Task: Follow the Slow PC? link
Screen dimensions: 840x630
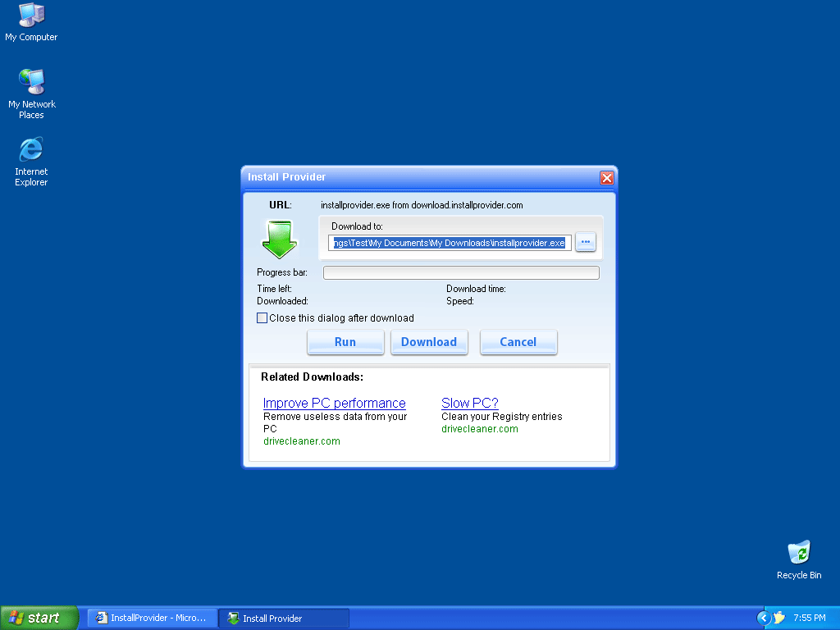Action: pos(469,403)
